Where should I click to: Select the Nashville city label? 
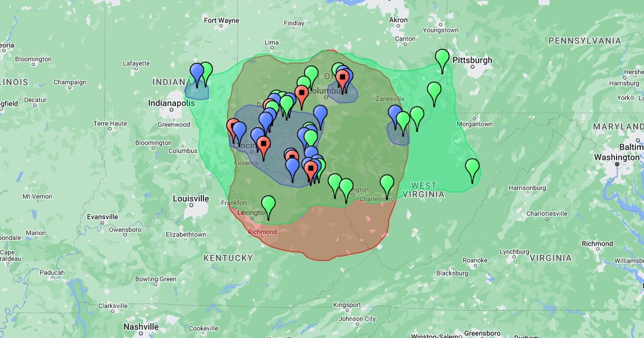click(141, 326)
